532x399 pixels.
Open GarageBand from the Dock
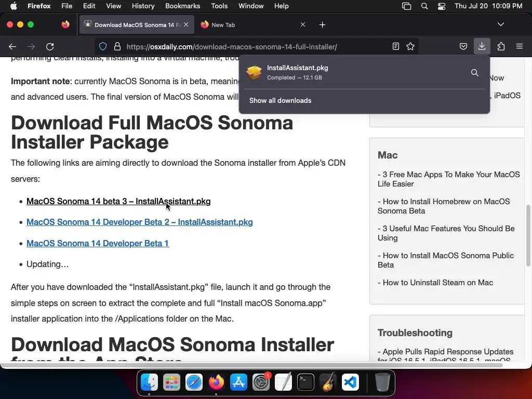click(x=328, y=382)
